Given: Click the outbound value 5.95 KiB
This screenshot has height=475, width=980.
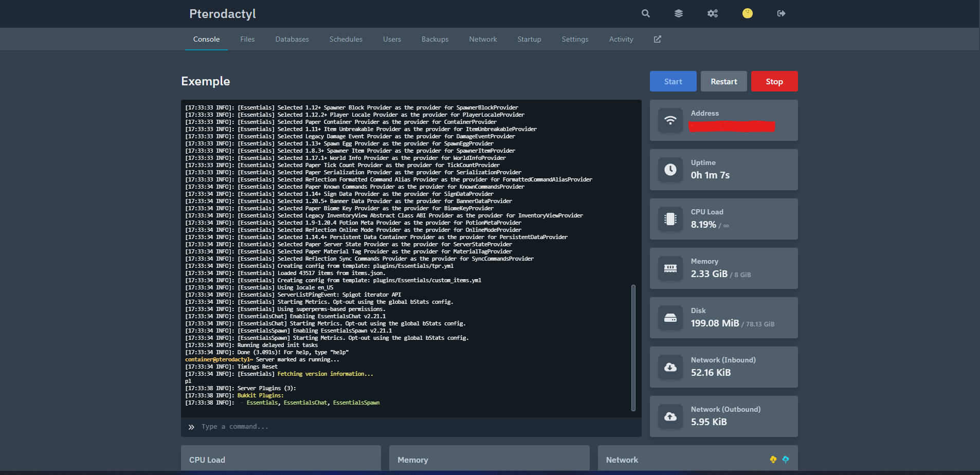Looking at the screenshot, I should 709,422.
